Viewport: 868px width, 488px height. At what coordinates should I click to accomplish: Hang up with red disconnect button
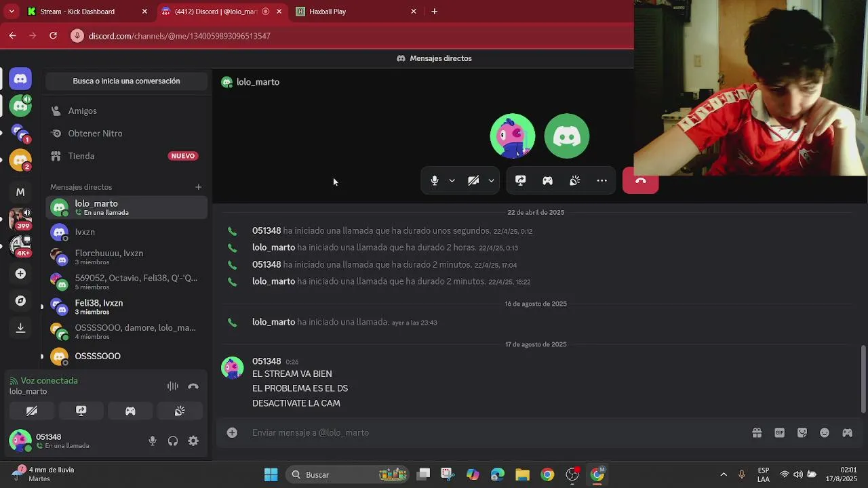[x=640, y=181]
